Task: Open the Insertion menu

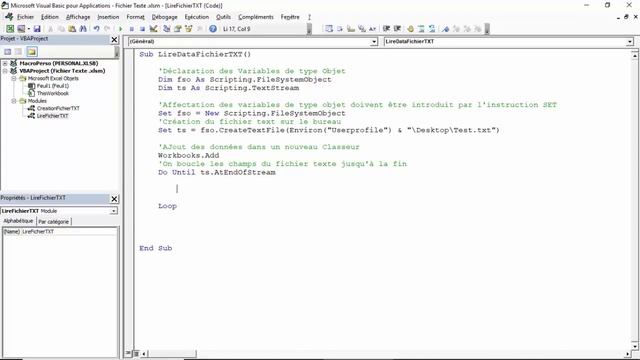Action: (108, 17)
